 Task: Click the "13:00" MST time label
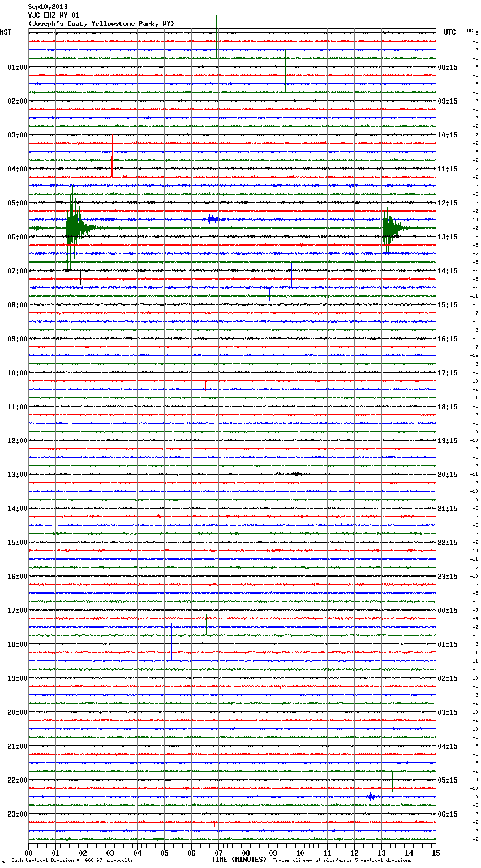click(x=18, y=475)
